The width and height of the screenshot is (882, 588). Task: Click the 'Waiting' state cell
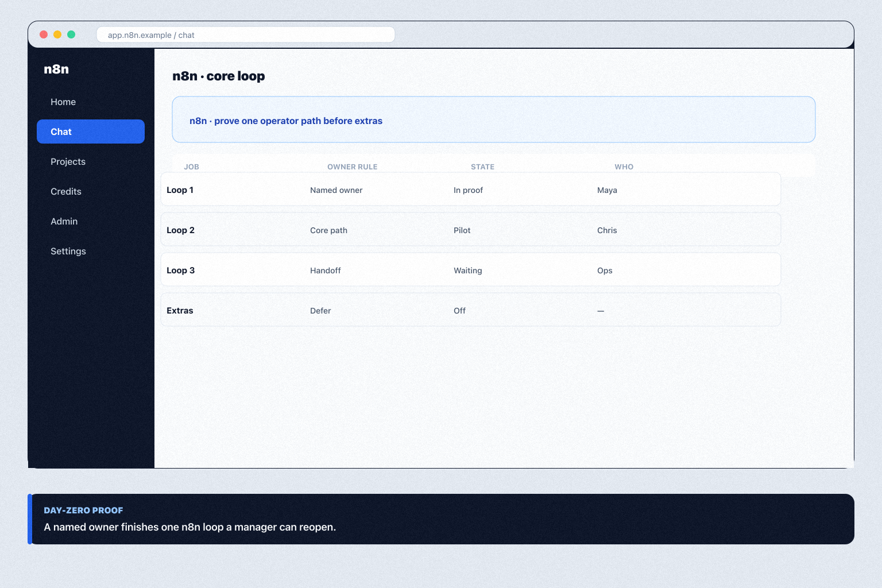point(467,270)
